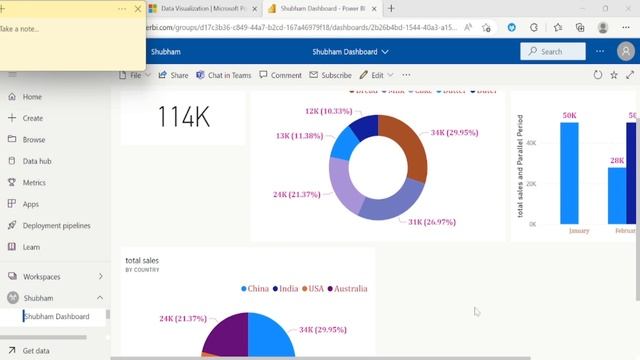The image size is (640, 360).
Task: Click the Share button
Action: point(173,75)
